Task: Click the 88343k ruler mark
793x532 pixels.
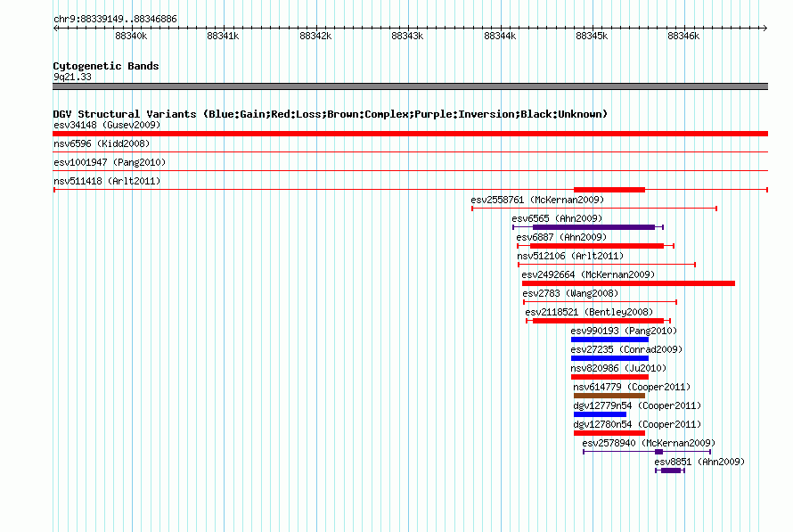Action: coord(407,36)
